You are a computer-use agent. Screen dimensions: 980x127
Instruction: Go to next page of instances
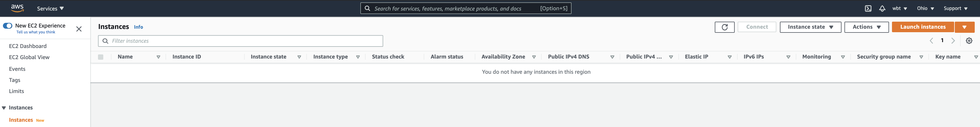[953, 41]
